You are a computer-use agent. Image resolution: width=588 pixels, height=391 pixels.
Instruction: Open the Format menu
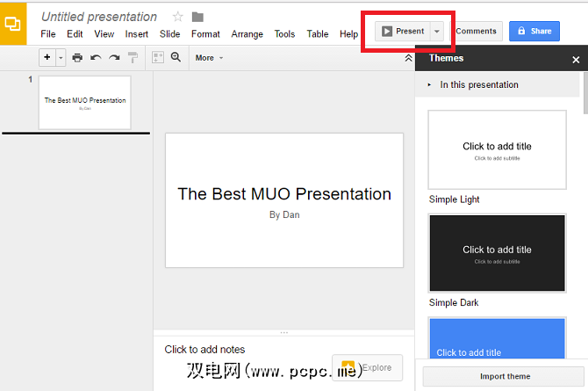click(205, 34)
